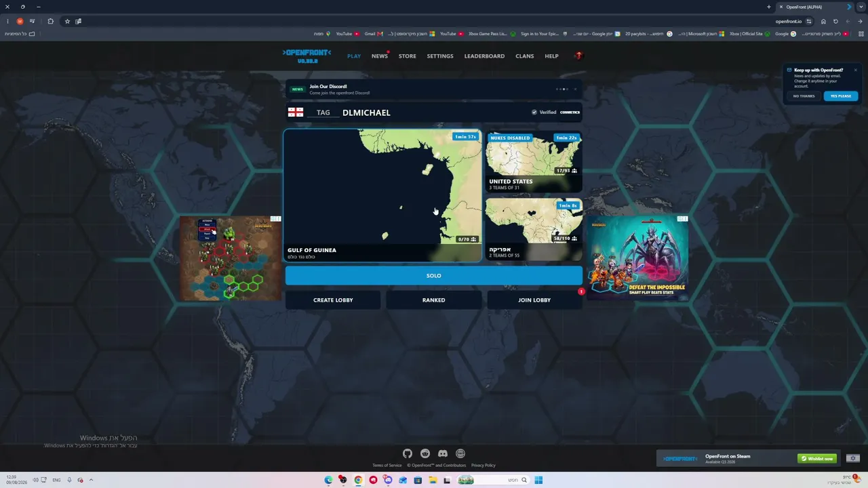
Task: Open the Gmail bookmark
Action: tap(374, 34)
